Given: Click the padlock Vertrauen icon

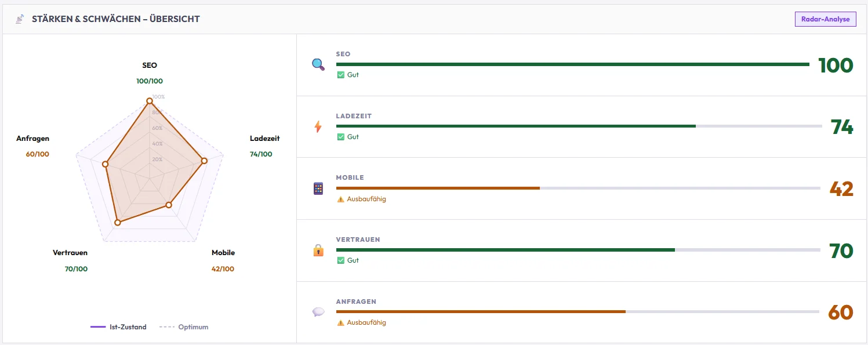Looking at the screenshot, I should pos(318,250).
